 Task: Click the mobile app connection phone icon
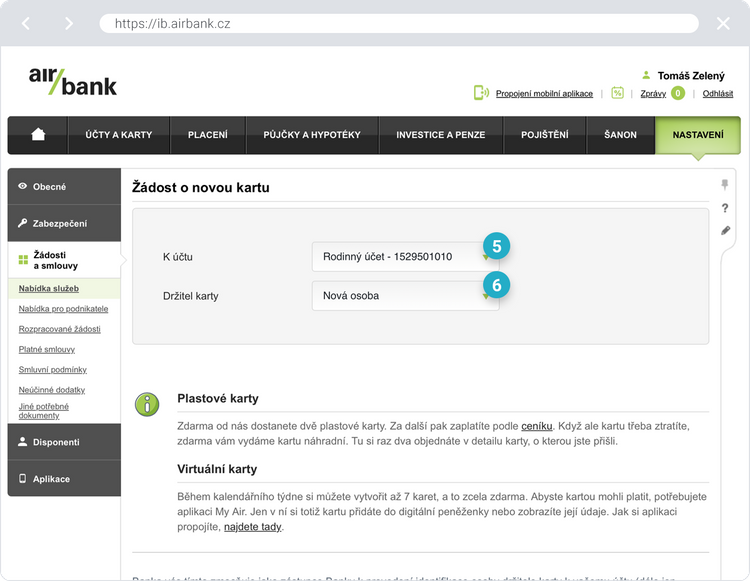point(481,93)
